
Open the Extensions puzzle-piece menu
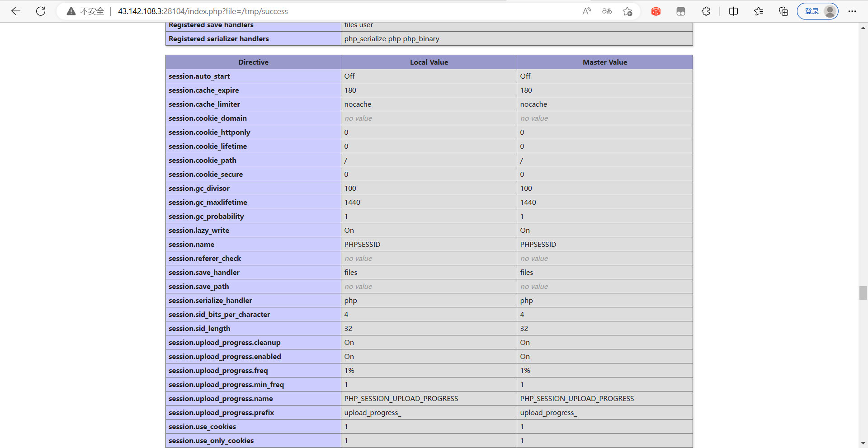pos(706,11)
